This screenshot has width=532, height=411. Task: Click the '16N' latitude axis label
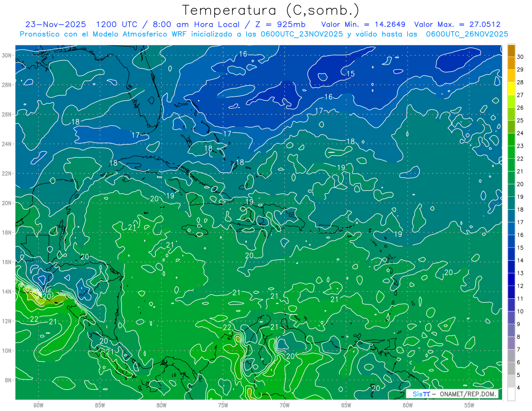coord(7,262)
